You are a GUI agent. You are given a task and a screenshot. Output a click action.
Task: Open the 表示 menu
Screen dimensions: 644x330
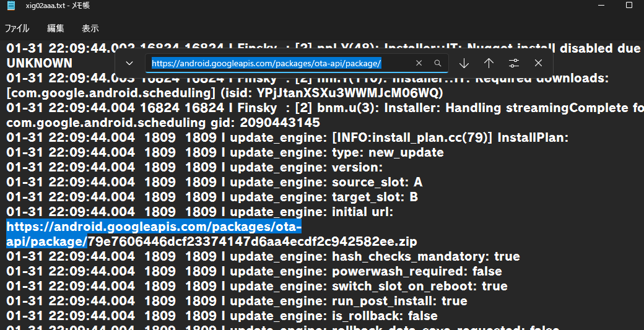point(90,28)
